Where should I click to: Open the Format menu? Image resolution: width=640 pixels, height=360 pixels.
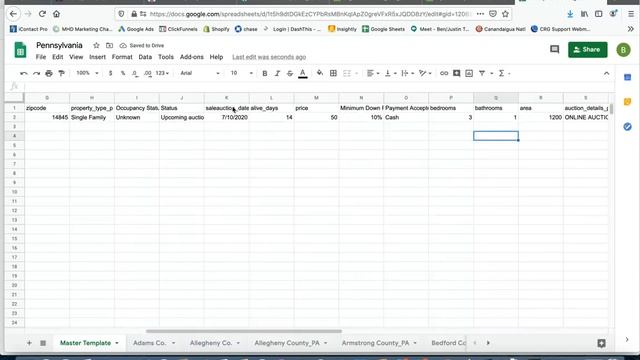pyautogui.click(x=122, y=57)
